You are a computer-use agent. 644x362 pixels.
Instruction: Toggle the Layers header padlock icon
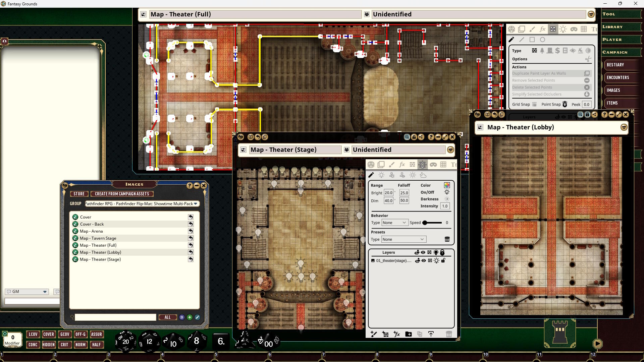coord(442,252)
